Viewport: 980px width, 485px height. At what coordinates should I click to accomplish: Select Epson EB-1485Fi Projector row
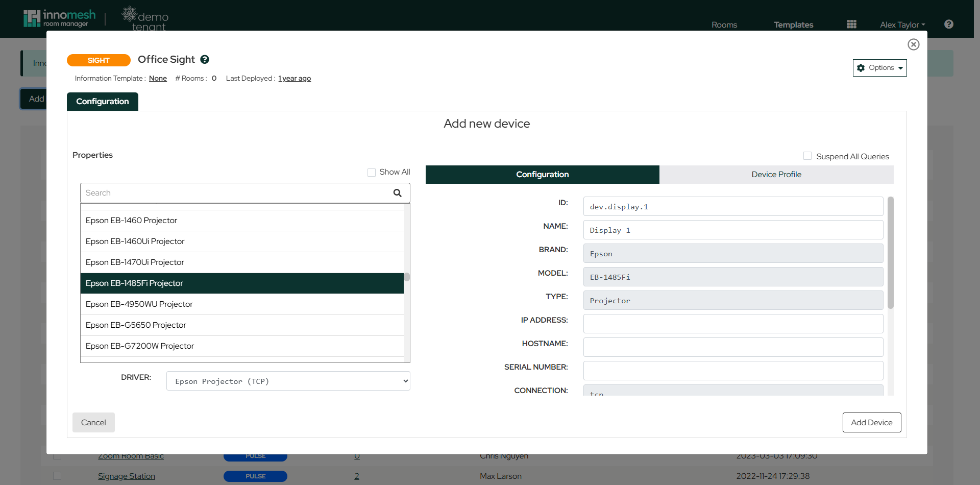click(242, 283)
